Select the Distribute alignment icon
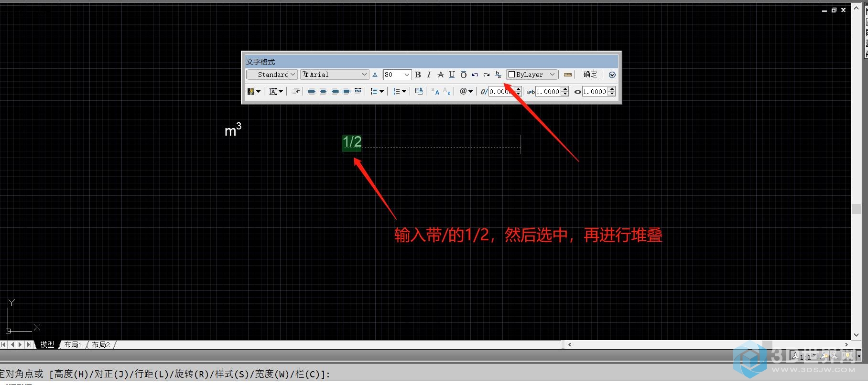The image size is (868, 385). pyautogui.click(x=358, y=91)
